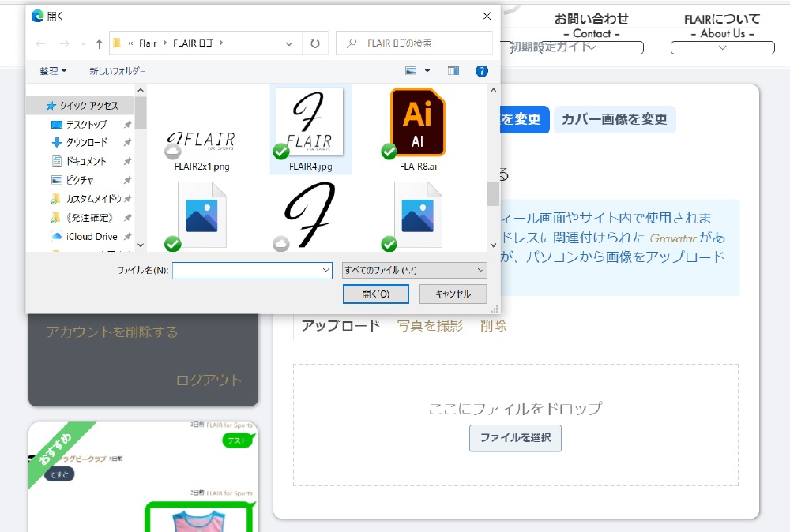The width and height of the screenshot is (790, 532).
Task: Click the FLAIR ロゴ breadcrumb segment
Action: 193,43
